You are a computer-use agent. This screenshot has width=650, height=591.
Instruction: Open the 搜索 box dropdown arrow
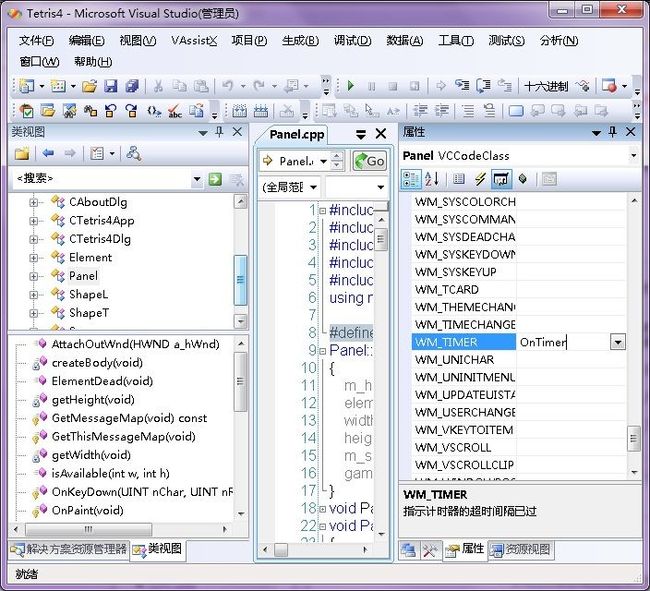coord(197,179)
